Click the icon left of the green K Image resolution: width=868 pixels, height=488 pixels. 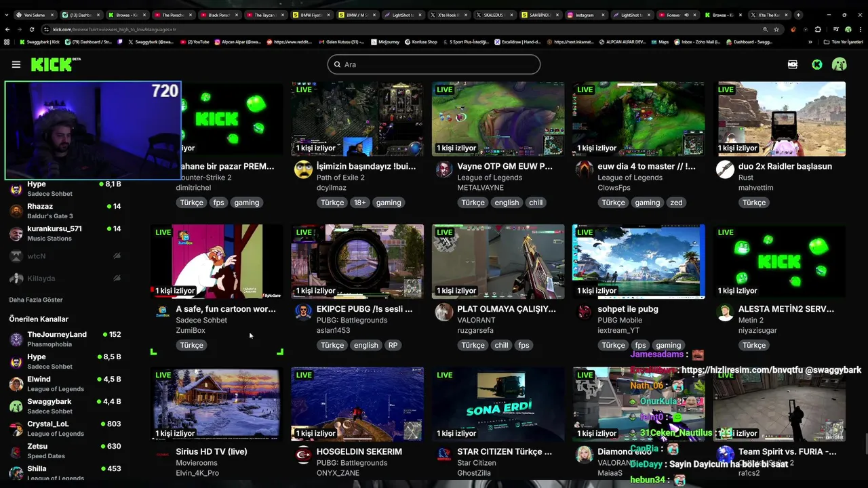pos(793,64)
